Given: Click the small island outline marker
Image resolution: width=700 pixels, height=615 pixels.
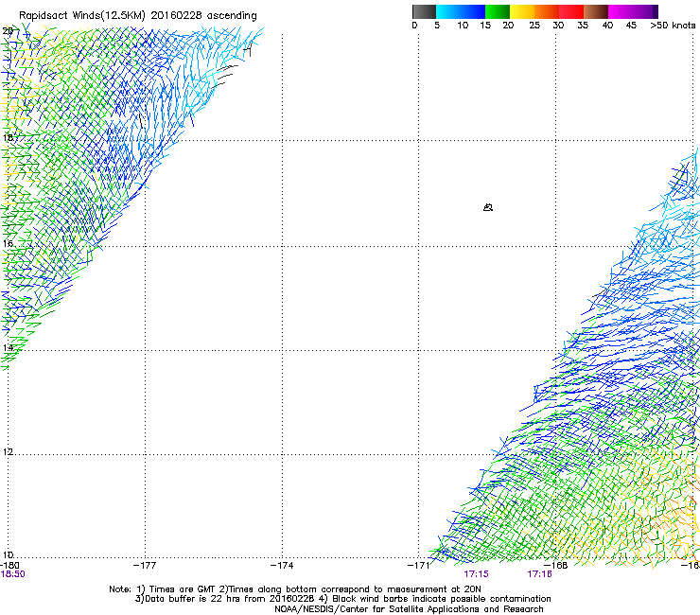Looking at the screenshot, I should pyautogui.click(x=488, y=207).
